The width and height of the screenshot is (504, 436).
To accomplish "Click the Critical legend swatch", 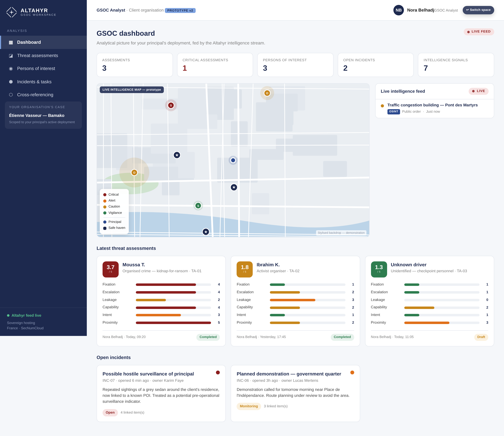I will point(105,195).
